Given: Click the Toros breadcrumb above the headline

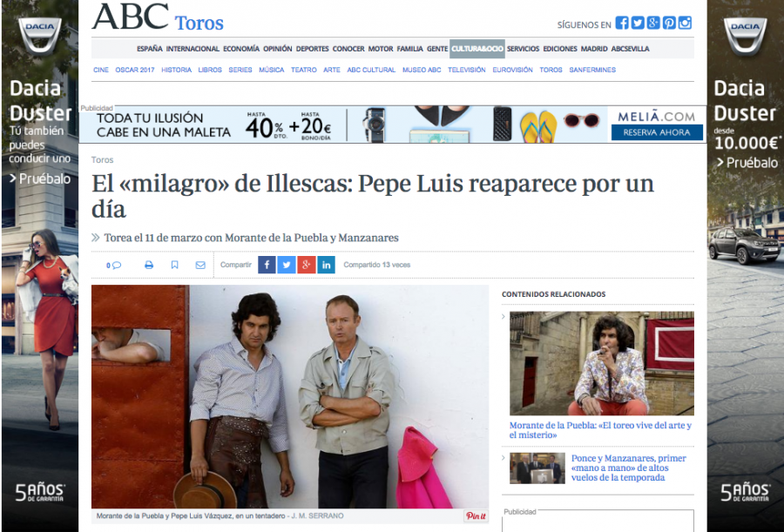Looking at the screenshot, I should point(103,160).
